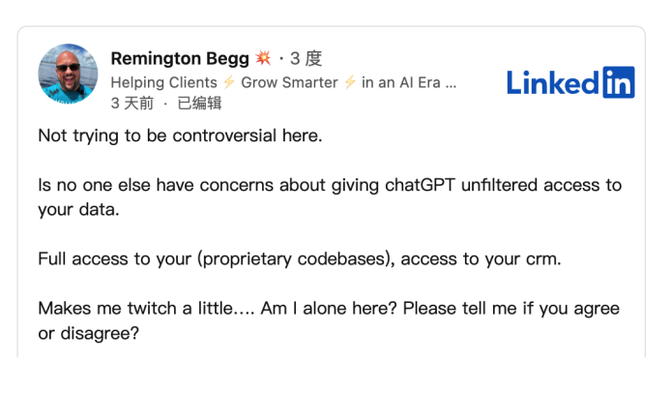Viewport: 670px width, 393px height.
Task: Click the '(proprietary codebases)' text
Action: [296, 259]
